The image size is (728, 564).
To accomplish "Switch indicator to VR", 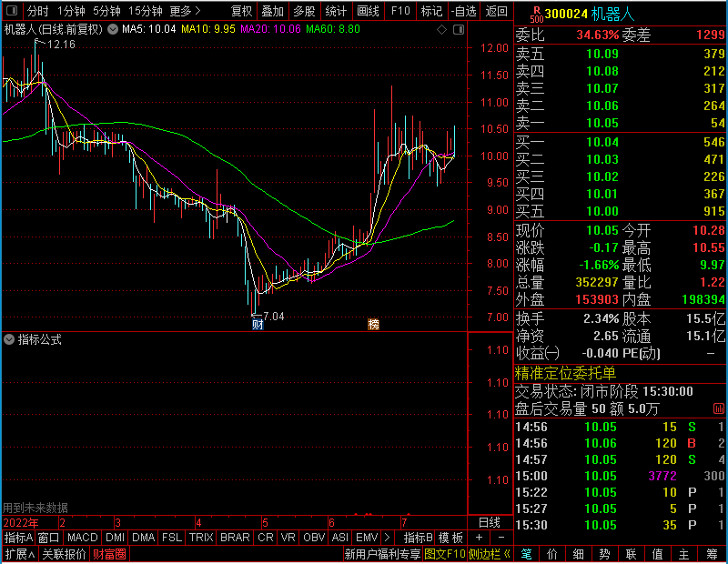I will point(288,538).
